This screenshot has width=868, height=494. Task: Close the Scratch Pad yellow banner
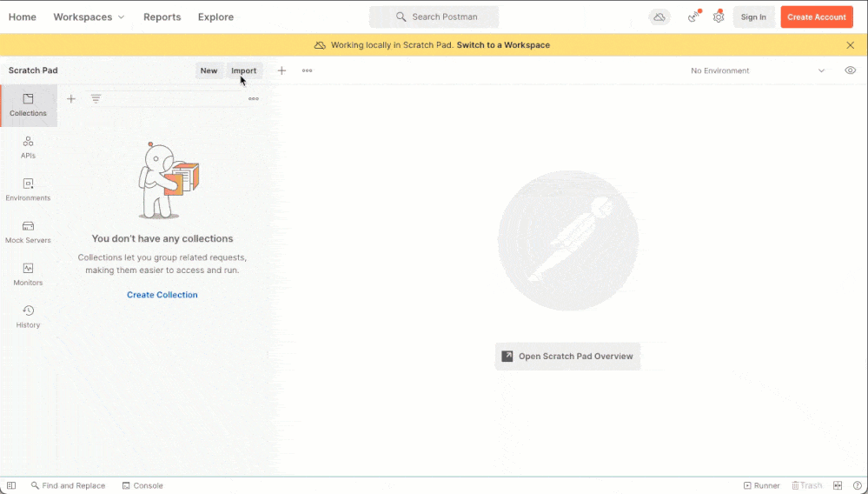851,45
